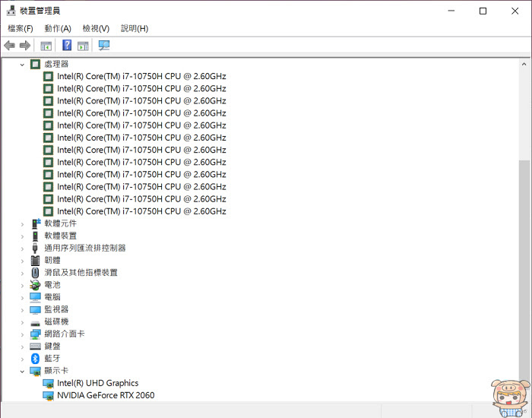Viewport: 532px width, 418px height.
Task: Expand the 網路介面卡 category
Action: click(x=22, y=334)
